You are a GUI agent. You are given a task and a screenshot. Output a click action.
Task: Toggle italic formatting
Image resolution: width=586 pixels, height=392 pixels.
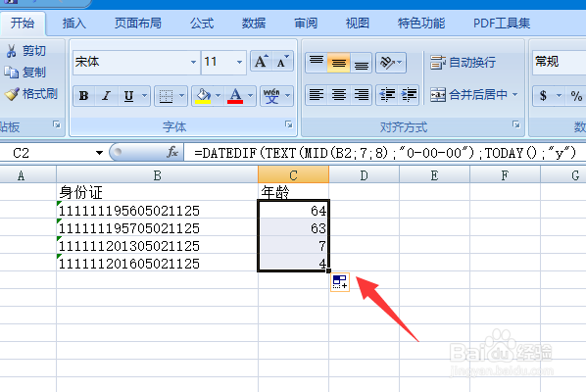(x=107, y=96)
